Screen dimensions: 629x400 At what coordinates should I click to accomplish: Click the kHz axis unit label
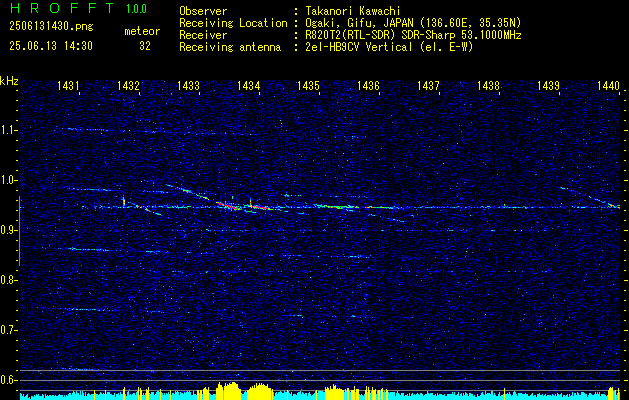tap(9, 81)
